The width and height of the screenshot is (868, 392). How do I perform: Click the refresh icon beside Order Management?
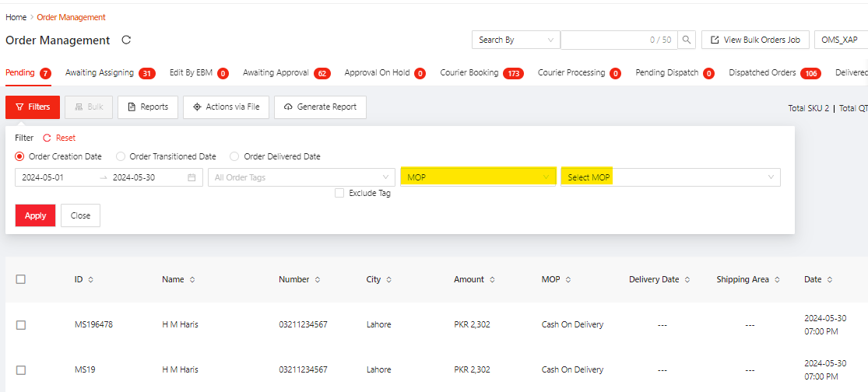coord(127,40)
